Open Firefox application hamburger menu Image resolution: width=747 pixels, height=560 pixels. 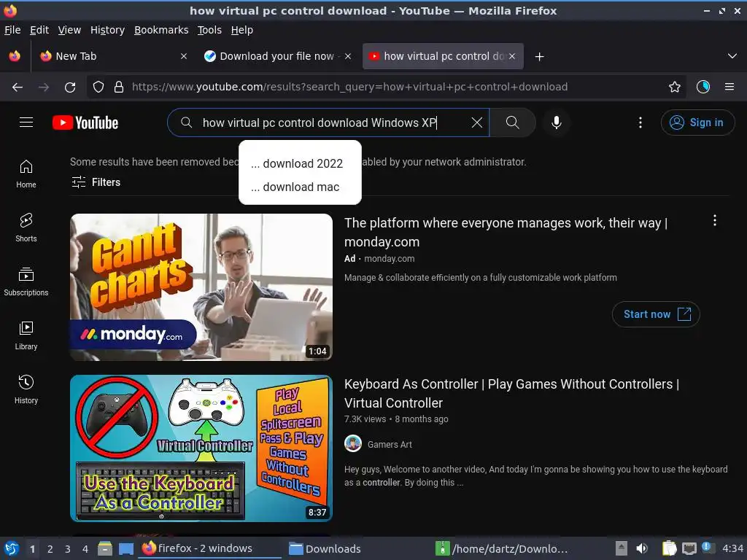pos(729,87)
